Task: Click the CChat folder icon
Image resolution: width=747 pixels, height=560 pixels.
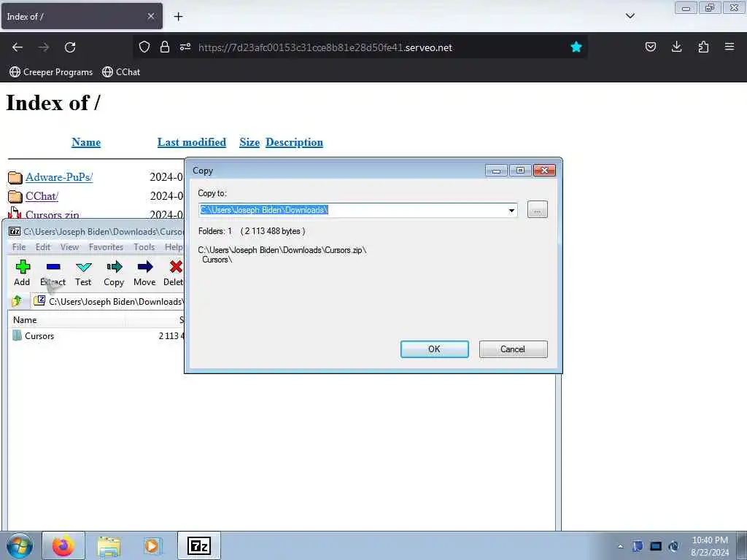Action: tap(15, 196)
